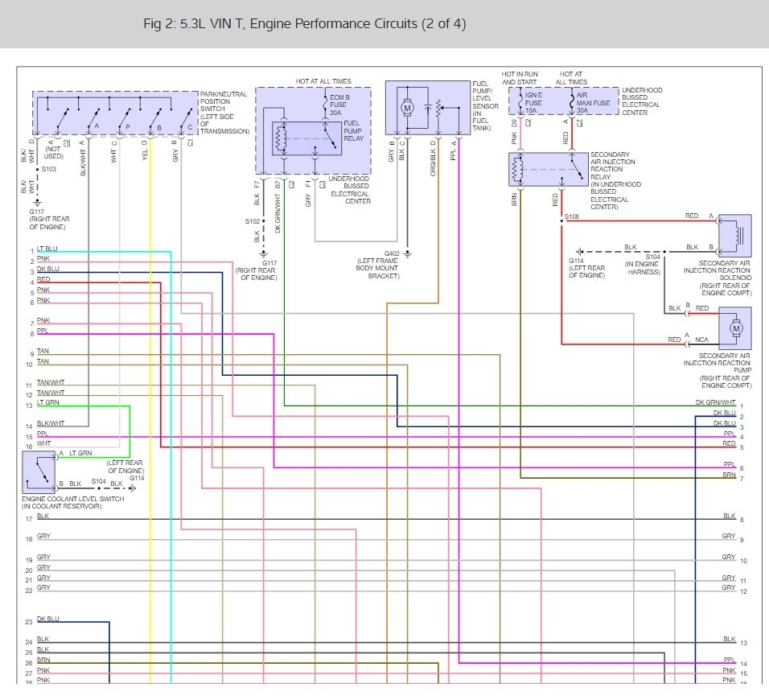This screenshot has height=700, width=769.
Task: Select the S102 splice point
Action: click(x=262, y=220)
